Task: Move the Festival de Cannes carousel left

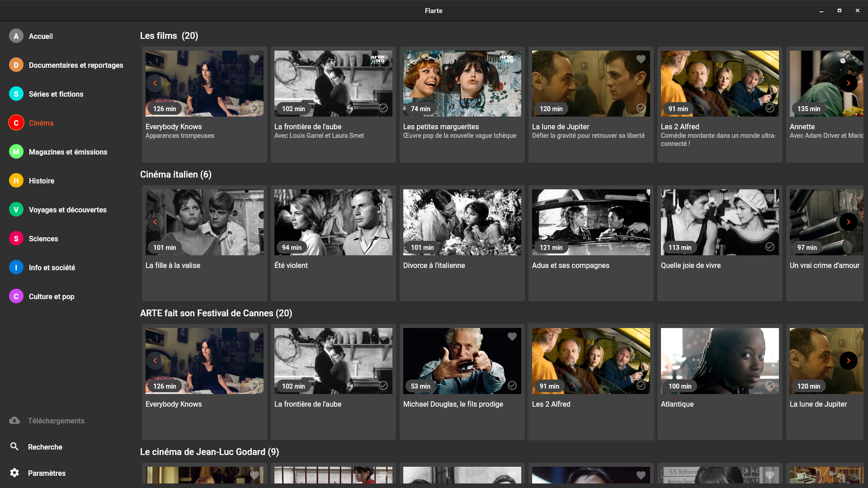Action: (155, 361)
